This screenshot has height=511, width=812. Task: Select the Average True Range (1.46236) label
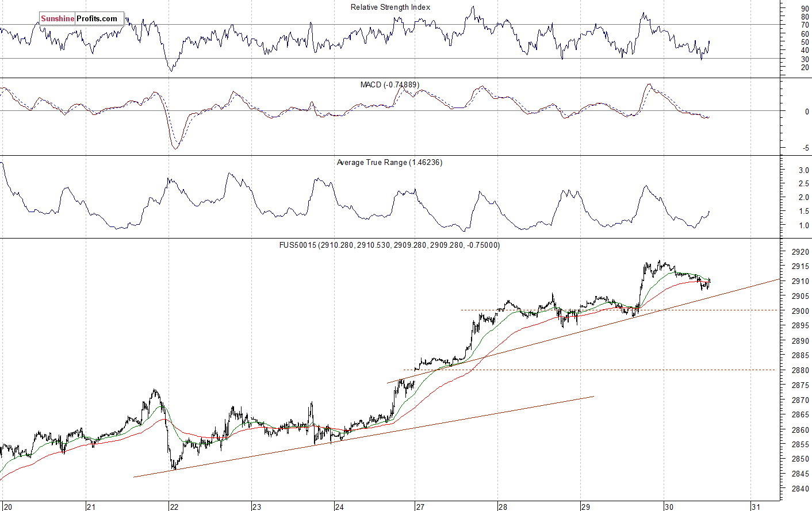point(389,163)
